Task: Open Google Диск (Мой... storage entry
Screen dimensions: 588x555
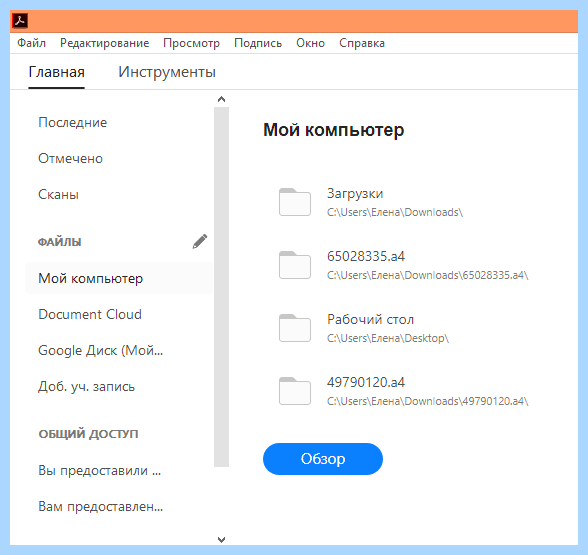Action: pos(100,351)
